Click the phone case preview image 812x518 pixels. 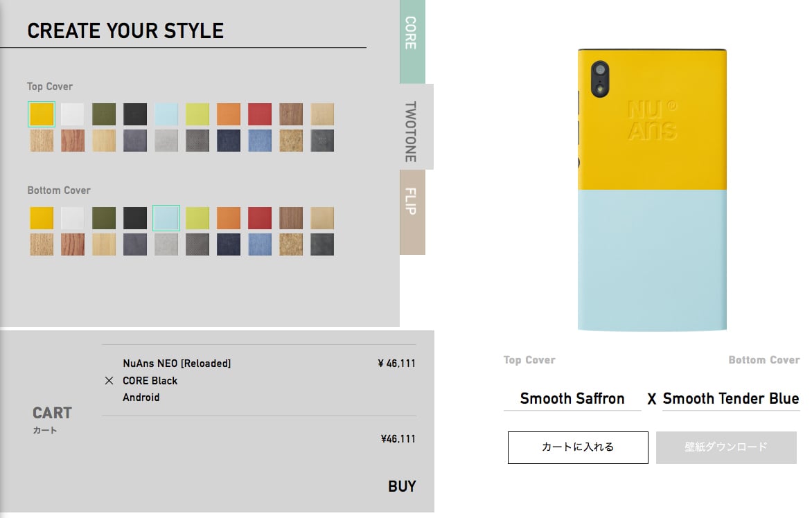(x=652, y=190)
